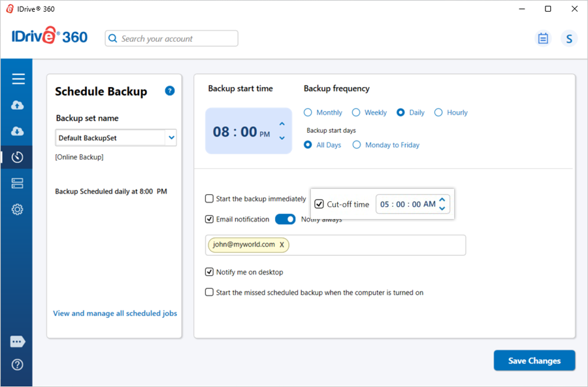588x387 pixels.
Task: Open the activity log icon in header
Action: (x=543, y=39)
